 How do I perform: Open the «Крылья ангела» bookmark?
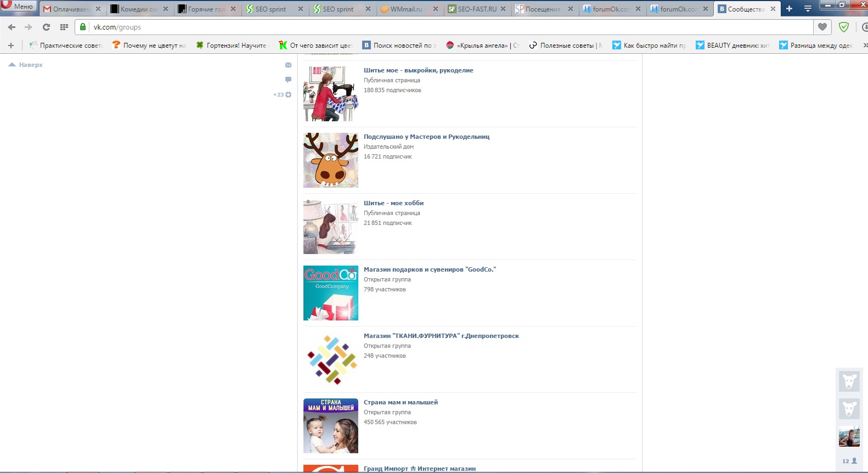(483, 46)
